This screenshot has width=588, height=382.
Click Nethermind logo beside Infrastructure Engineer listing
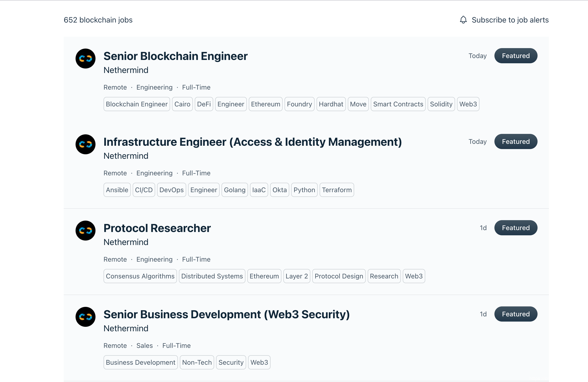[86, 144]
